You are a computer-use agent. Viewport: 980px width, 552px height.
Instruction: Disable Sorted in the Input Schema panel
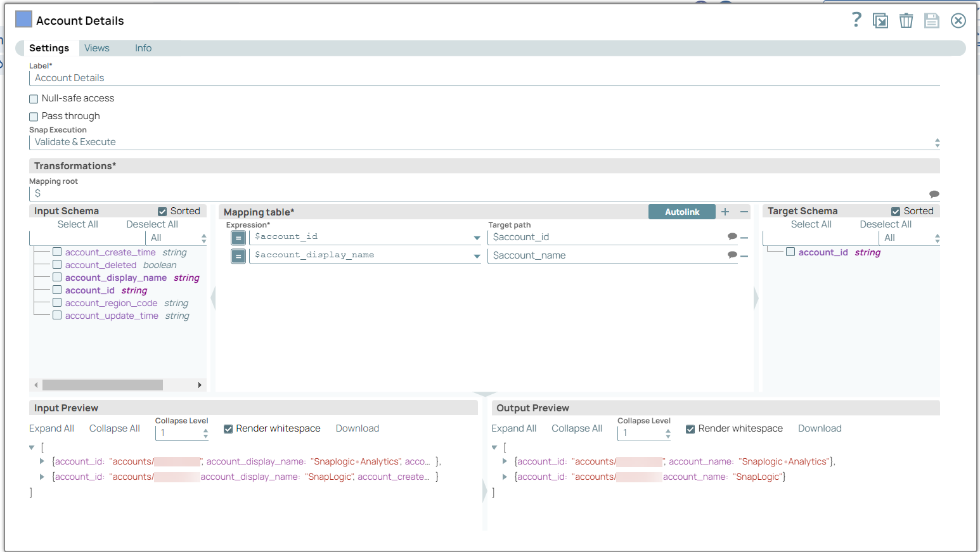(161, 210)
